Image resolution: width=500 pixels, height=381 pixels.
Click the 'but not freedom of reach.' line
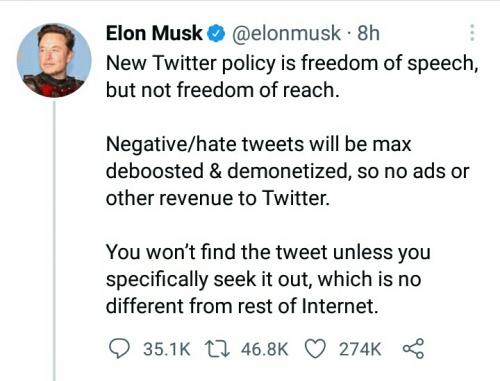click(223, 90)
